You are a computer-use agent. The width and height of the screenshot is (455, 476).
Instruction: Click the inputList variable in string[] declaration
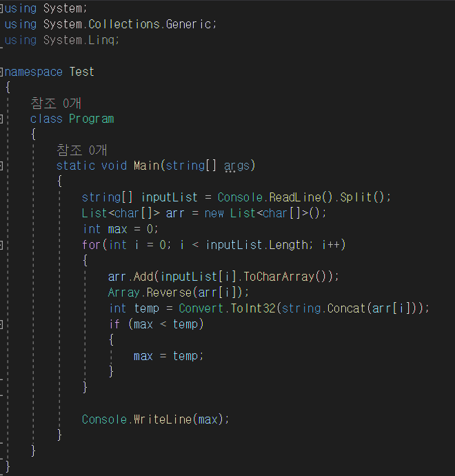click(170, 197)
